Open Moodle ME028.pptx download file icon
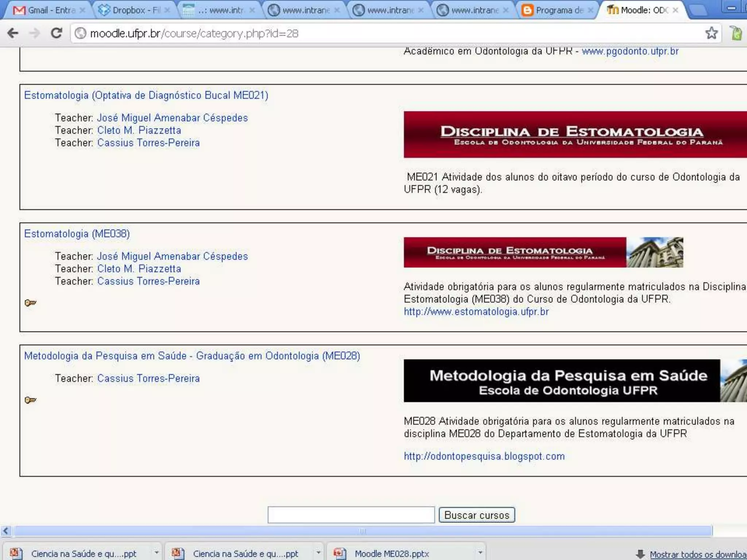Image resolution: width=747 pixels, height=560 pixels. pos(340,553)
